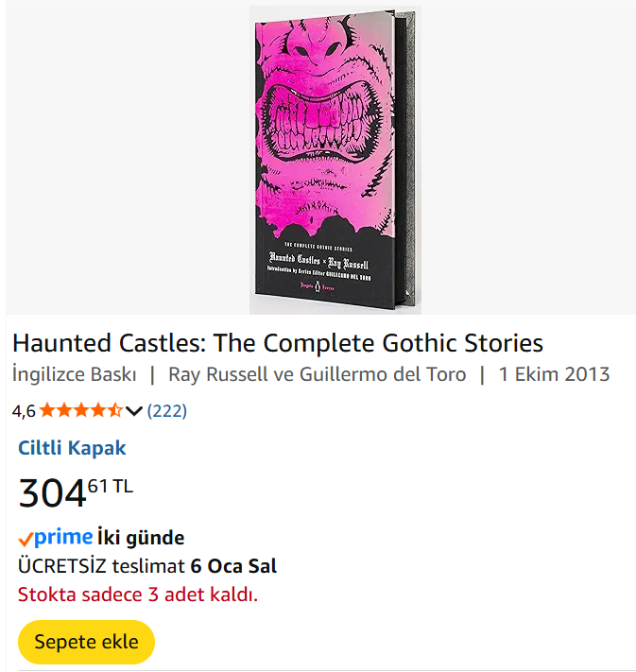Click the 304,61 TL price
Screen dimensions: 636x672
coord(76,492)
